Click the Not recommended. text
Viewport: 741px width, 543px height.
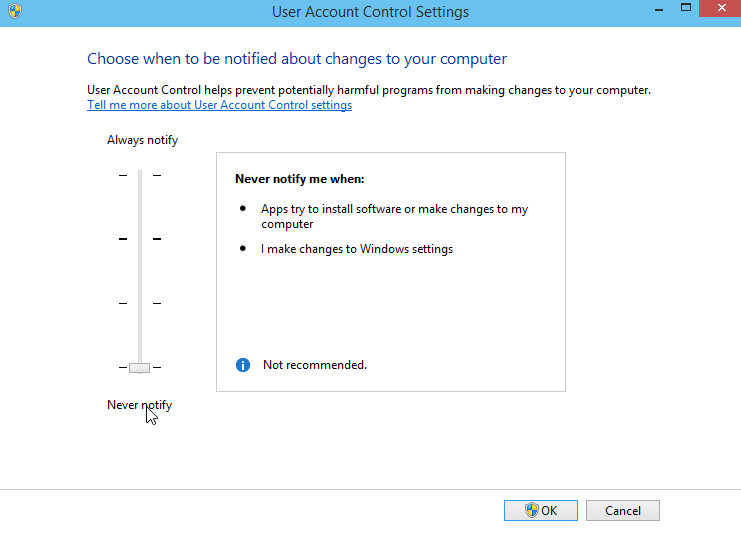click(315, 365)
